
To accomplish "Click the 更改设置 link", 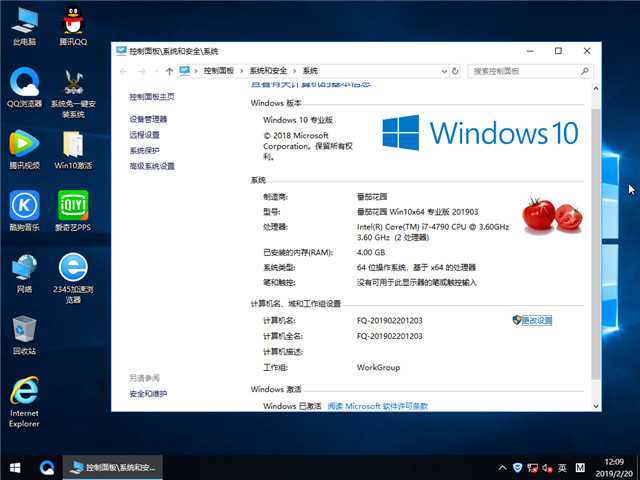I will (536, 320).
